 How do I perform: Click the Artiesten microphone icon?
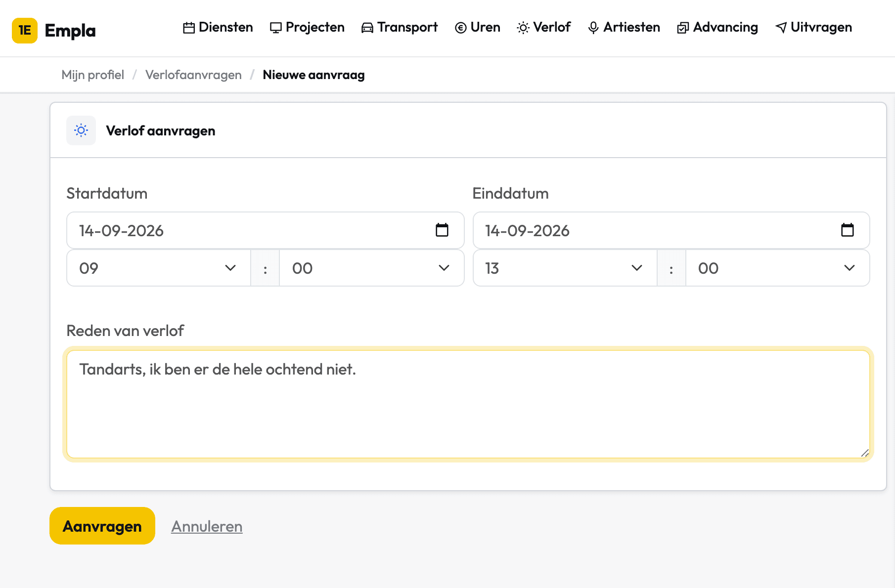(x=593, y=28)
